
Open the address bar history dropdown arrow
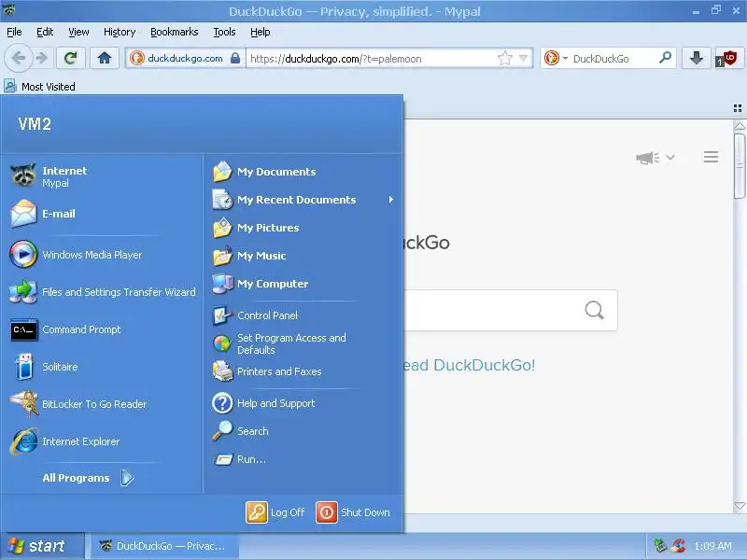524,59
